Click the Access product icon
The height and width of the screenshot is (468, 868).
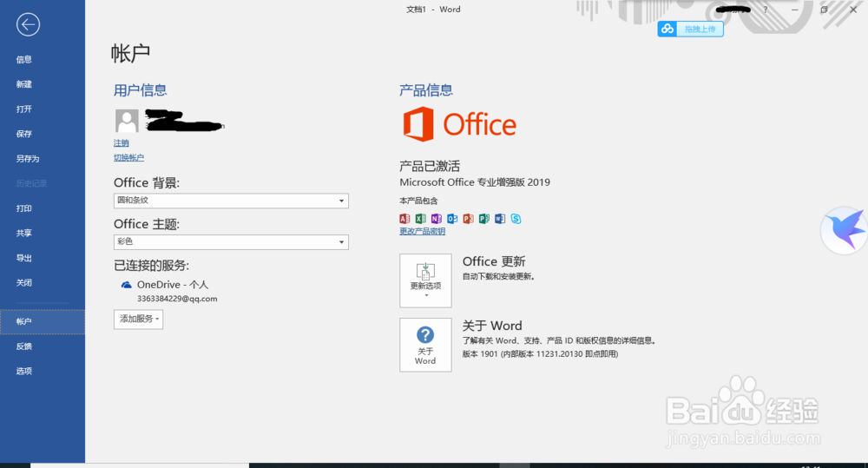tap(404, 219)
